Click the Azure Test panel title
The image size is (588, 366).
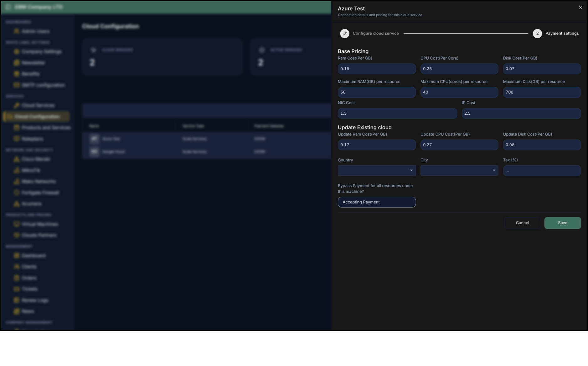click(351, 9)
